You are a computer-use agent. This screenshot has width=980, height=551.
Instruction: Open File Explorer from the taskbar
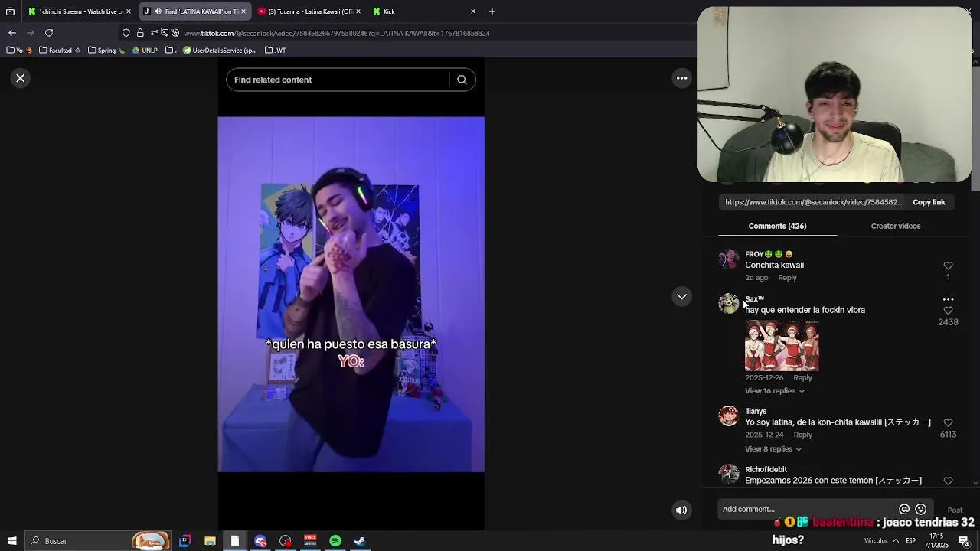[x=210, y=541]
